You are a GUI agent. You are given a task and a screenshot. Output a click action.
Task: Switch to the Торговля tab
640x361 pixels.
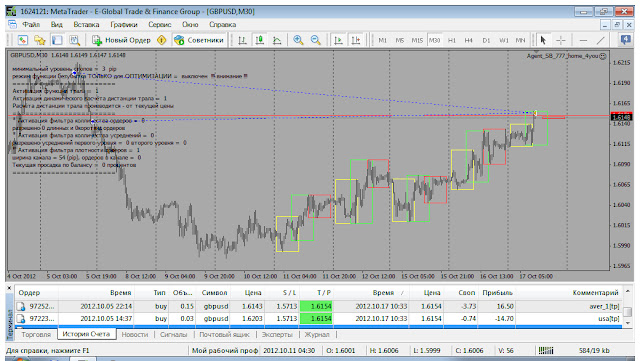coord(36,334)
